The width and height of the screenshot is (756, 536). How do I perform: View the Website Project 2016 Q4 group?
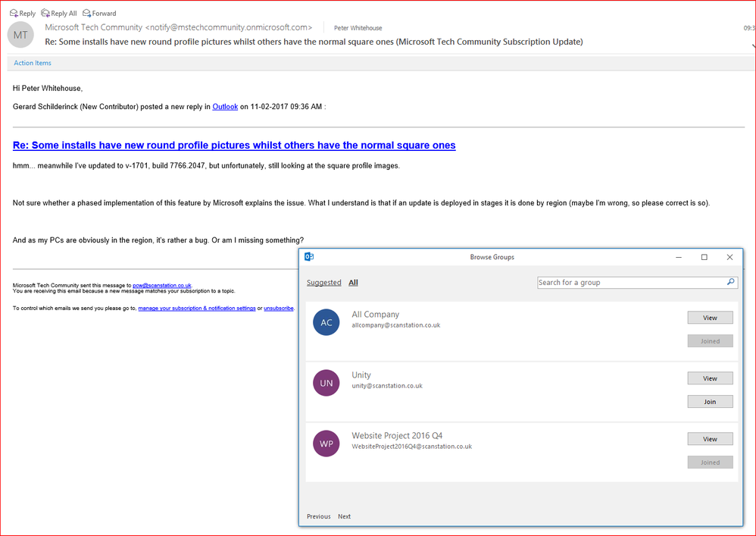point(711,439)
